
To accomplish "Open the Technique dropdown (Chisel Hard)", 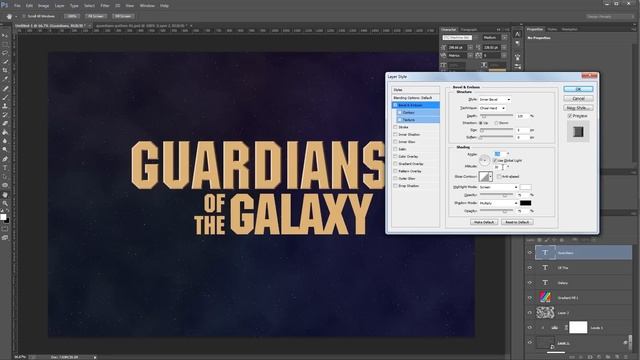I will point(493,108).
